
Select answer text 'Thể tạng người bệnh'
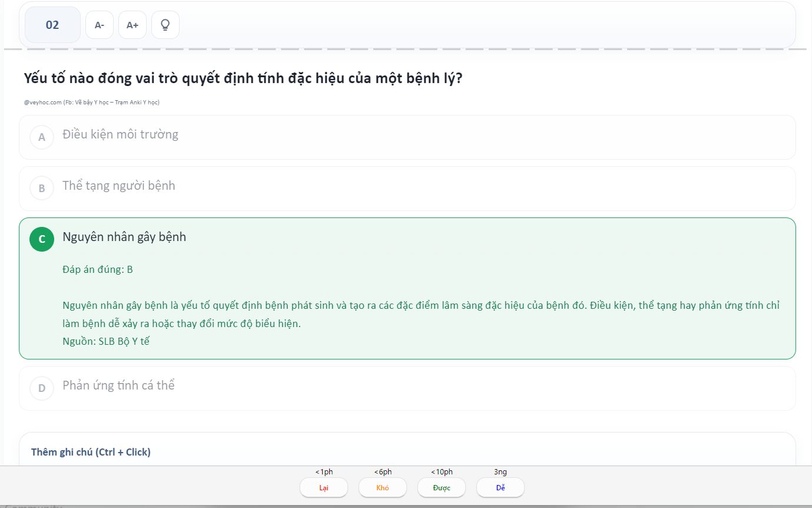pyautogui.click(x=119, y=186)
